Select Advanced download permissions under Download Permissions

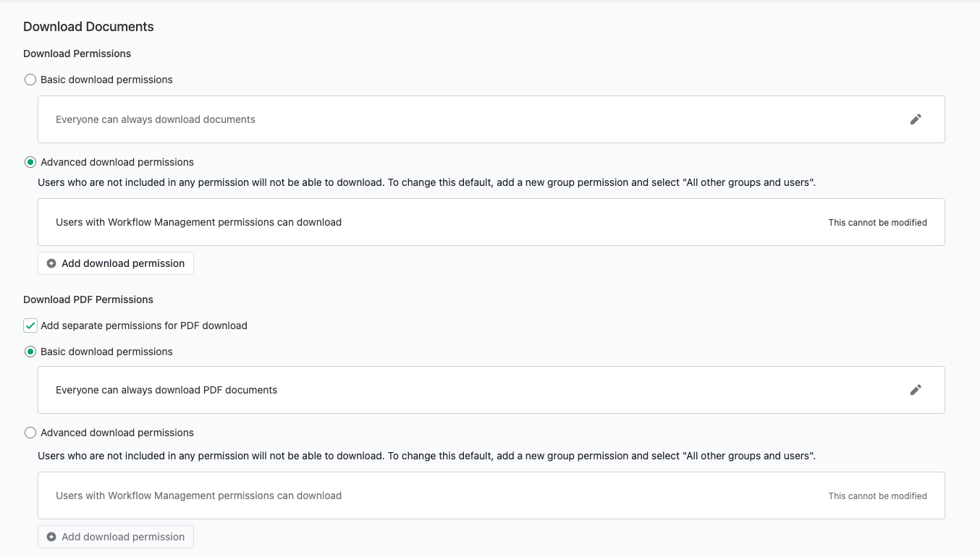30,162
